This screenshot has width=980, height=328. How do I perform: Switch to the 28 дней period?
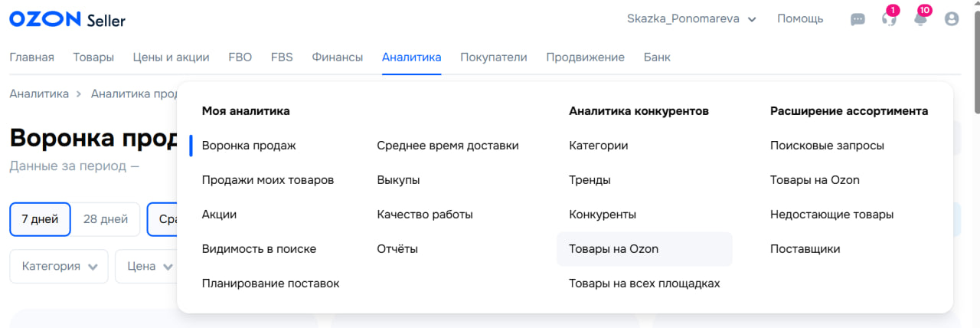[105, 219]
